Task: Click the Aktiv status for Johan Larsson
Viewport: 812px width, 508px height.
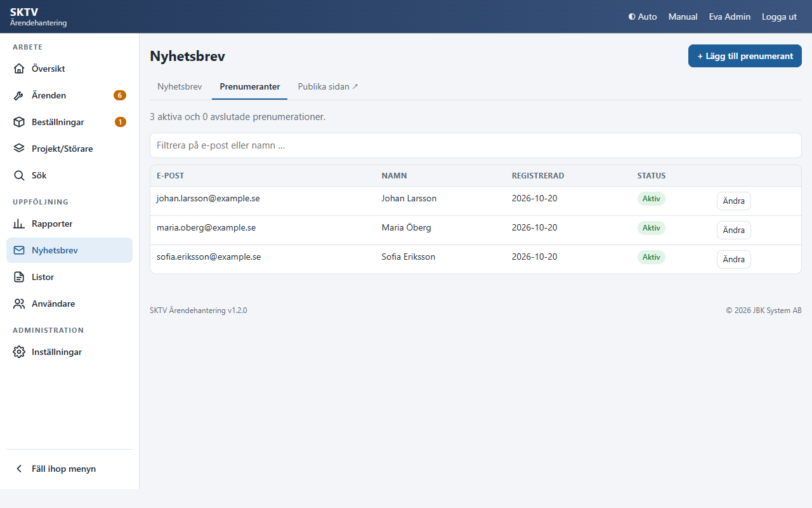Action: coord(652,199)
